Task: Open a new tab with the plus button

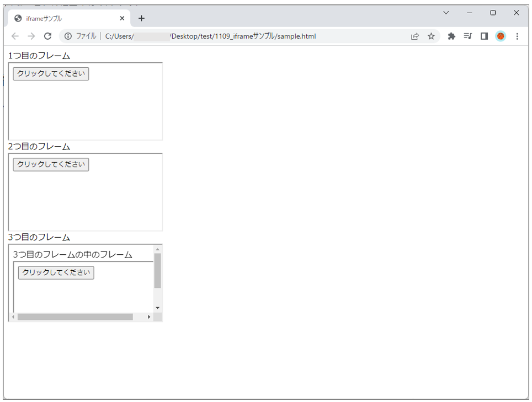Action: [141, 18]
